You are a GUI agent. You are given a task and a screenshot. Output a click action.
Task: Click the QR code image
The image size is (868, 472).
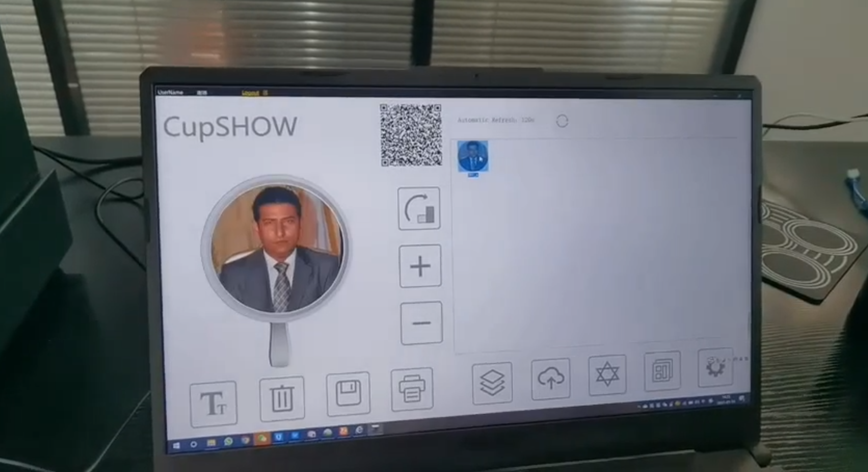click(x=411, y=135)
